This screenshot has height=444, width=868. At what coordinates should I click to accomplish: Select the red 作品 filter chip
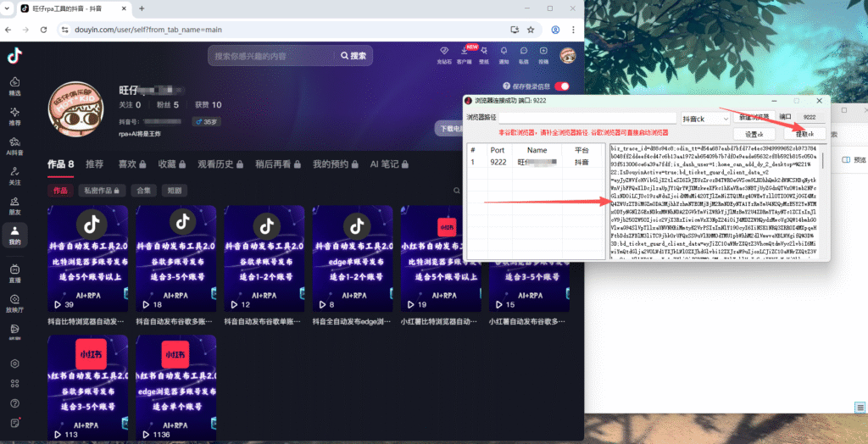point(60,191)
